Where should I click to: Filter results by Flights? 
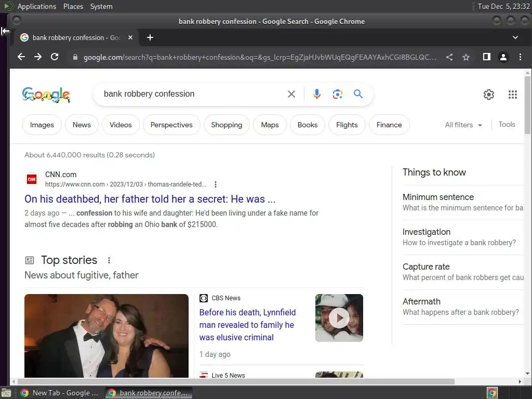click(347, 125)
